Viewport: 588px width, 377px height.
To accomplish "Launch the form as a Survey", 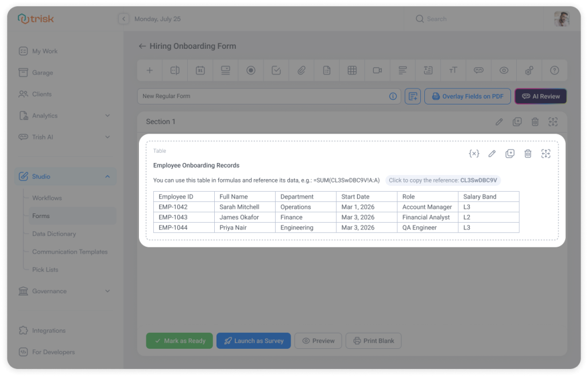I will pos(253,340).
